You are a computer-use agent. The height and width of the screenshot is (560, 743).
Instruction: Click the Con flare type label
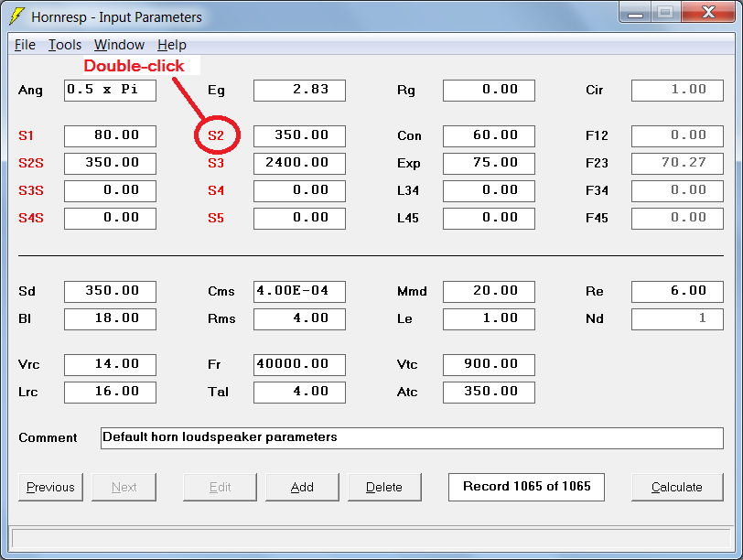pyautogui.click(x=409, y=135)
